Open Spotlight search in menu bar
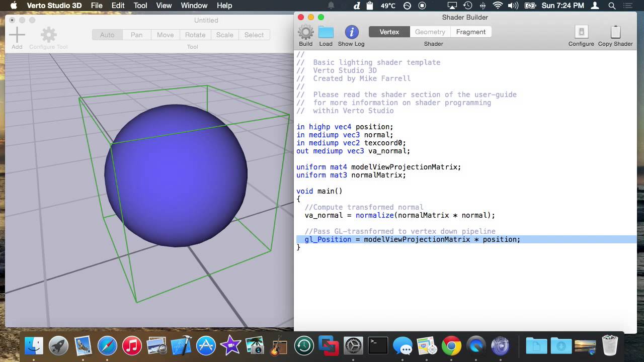Viewport: 644px width, 362px height. 612,6
